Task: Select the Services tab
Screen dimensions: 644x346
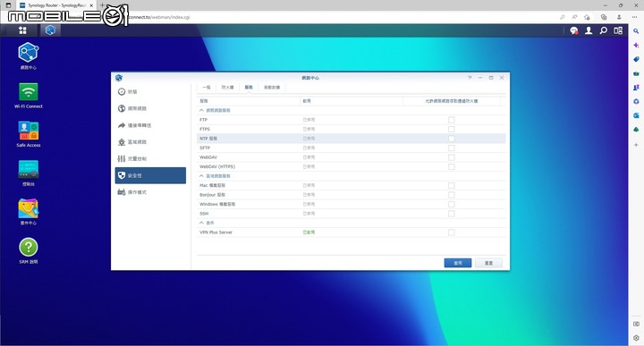Action: (249, 88)
